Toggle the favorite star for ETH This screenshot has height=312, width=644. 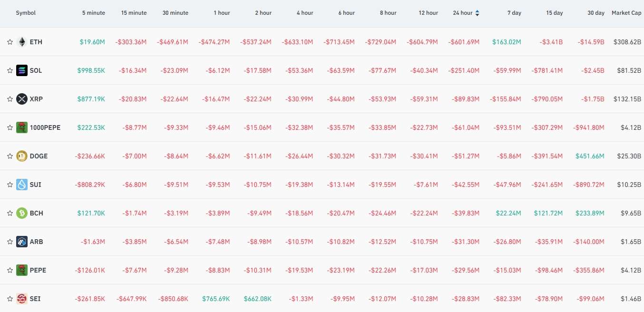point(10,42)
